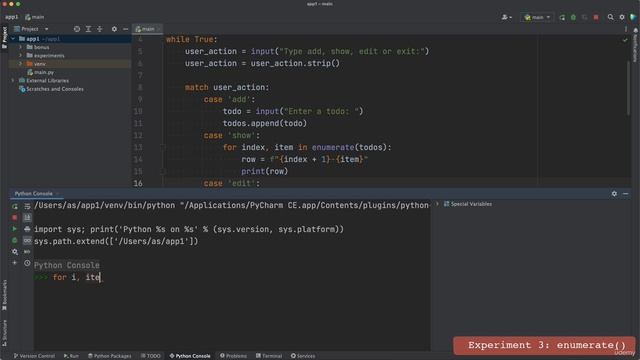
Task: Open Python Packages tool window
Action: click(110, 356)
